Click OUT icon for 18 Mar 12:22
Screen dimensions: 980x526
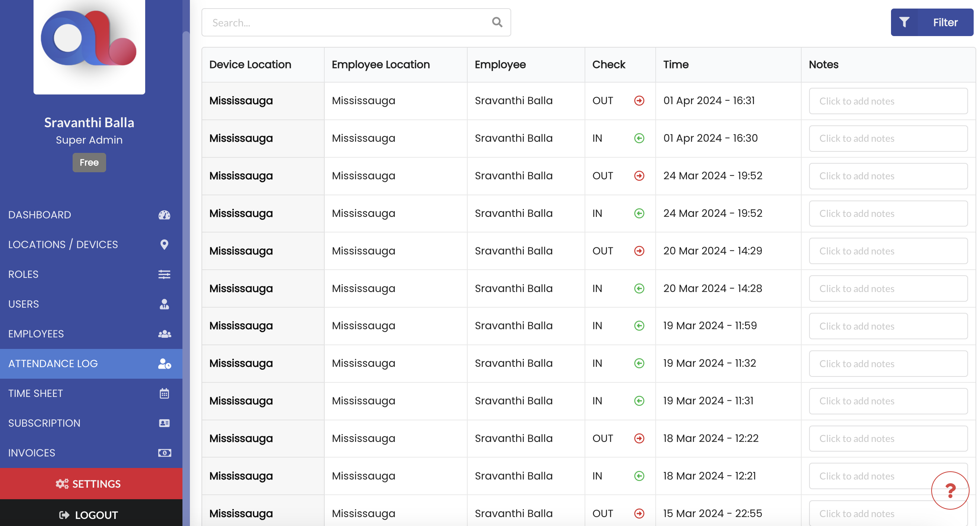pyautogui.click(x=639, y=439)
